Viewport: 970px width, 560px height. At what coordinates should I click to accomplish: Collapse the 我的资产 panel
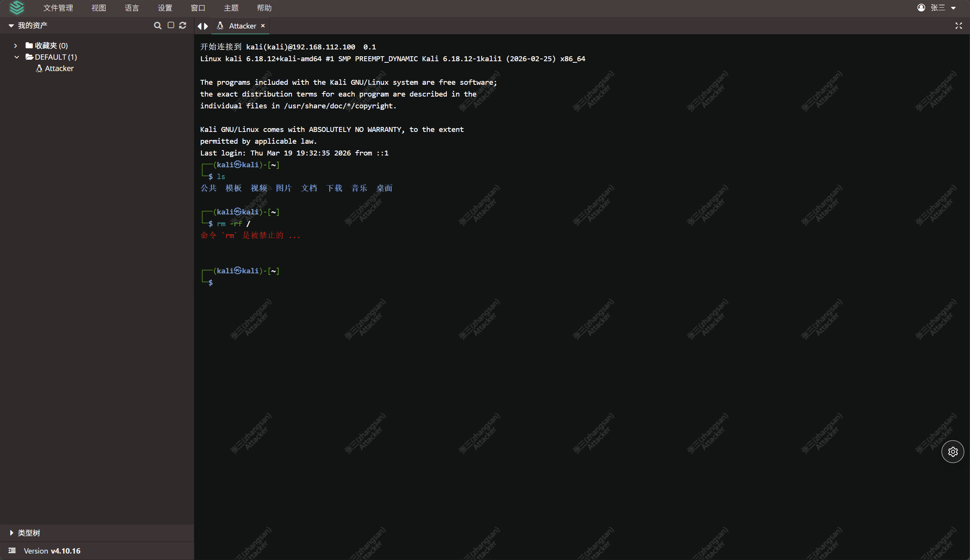(11, 25)
